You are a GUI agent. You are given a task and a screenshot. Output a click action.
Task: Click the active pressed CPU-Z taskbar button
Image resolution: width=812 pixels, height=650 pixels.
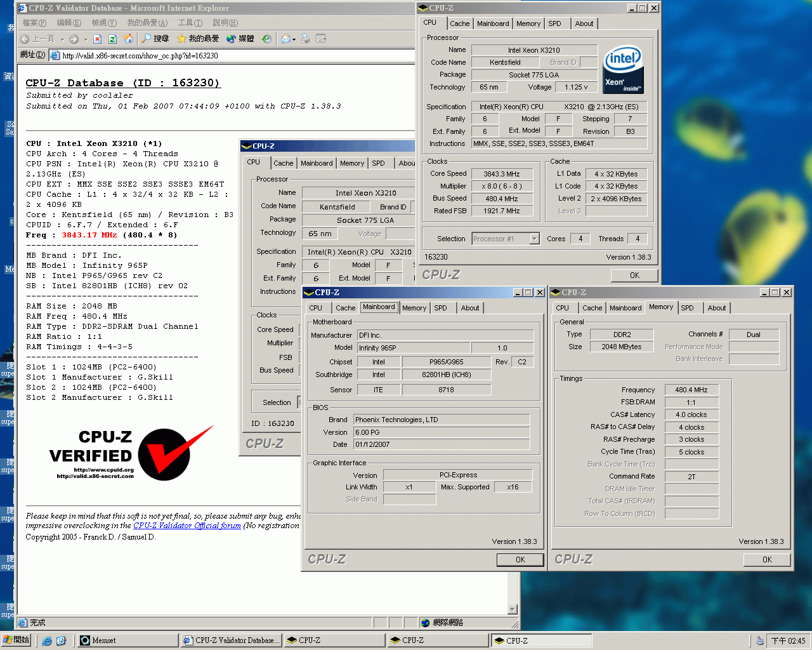542,640
